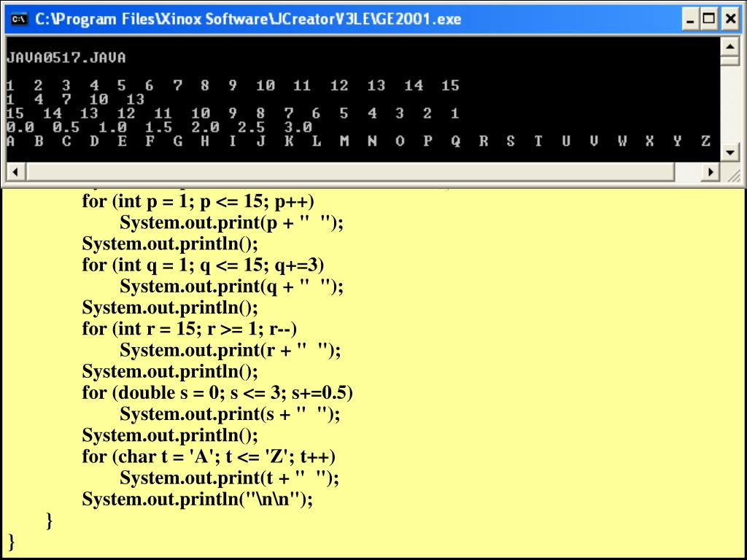The image size is (747, 560).
Task: Click the JAVA0517.JAVA output line
Action: click(66, 58)
